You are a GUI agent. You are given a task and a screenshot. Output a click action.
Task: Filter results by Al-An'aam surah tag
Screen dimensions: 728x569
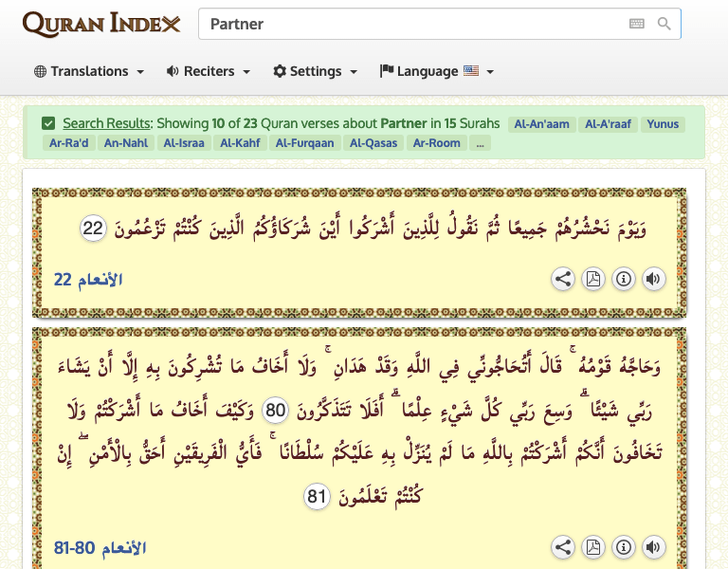tap(541, 124)
